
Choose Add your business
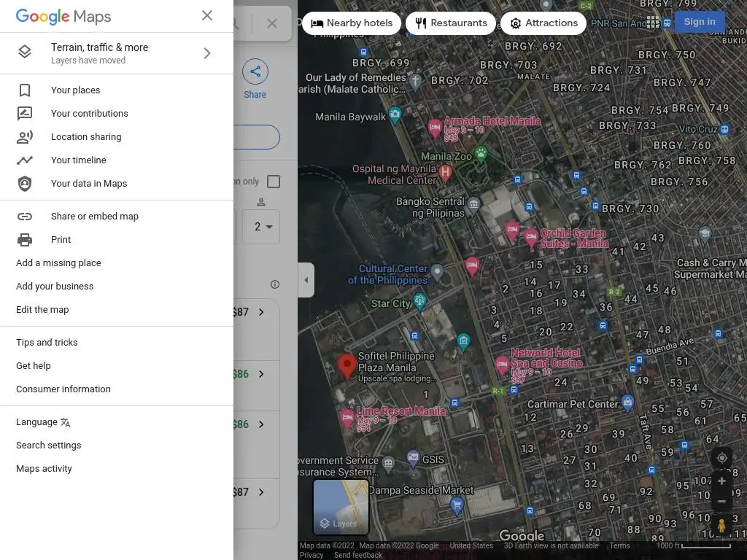(55, 286)
